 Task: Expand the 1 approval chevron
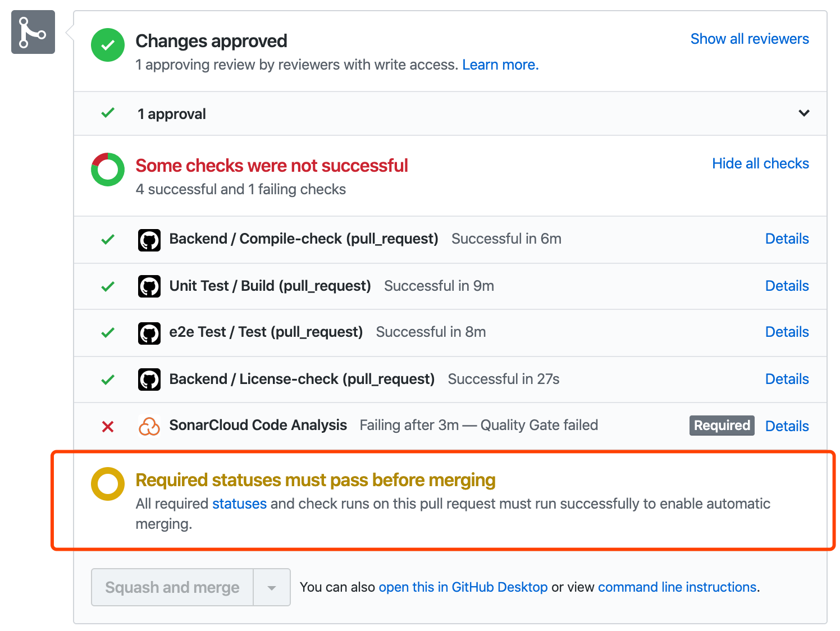pyautogui.click(x=804, y=113)
